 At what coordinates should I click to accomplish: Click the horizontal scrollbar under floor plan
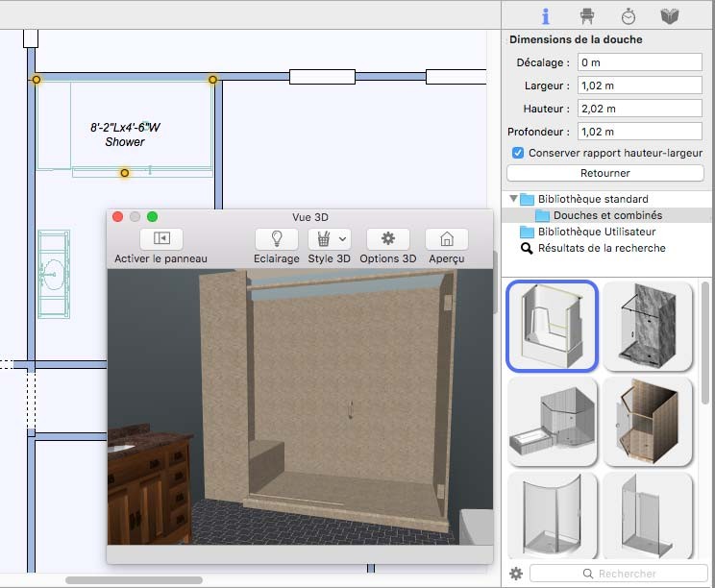[134, 580]
